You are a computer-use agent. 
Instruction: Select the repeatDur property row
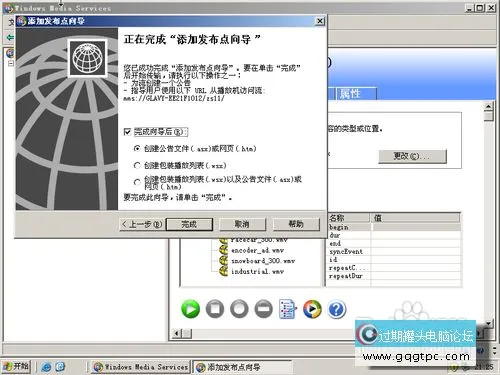click(x=394, y=276)
